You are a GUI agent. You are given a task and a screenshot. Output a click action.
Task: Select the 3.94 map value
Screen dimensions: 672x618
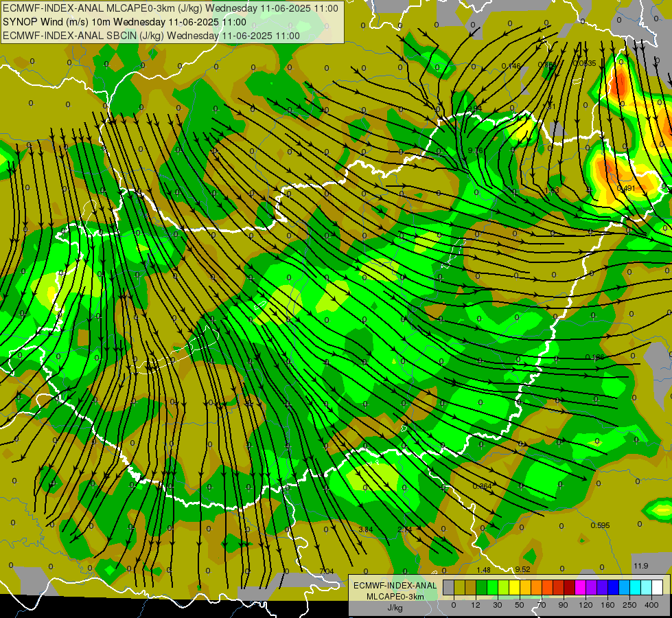(x=475, y=108)
